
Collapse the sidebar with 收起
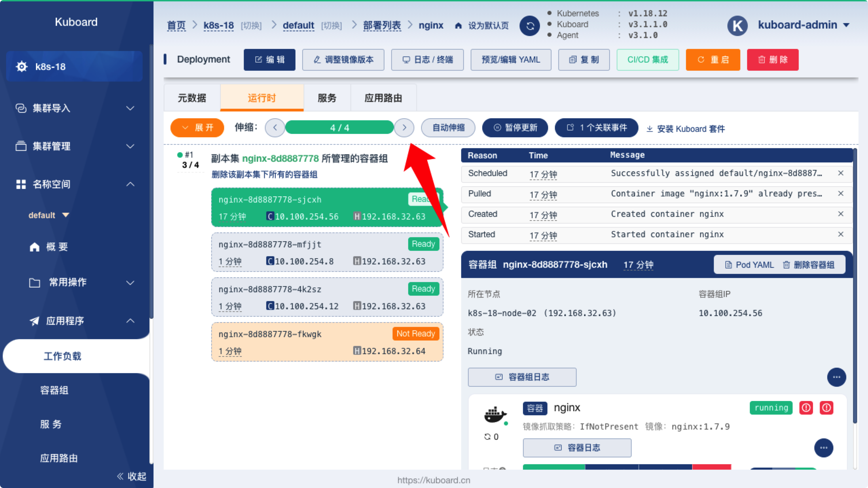click(x=132, y=476)
